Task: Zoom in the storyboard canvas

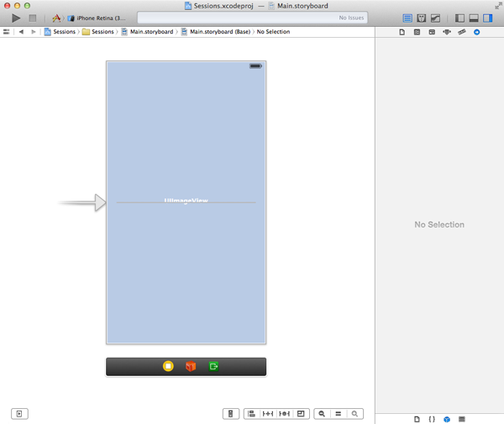Action: [x=354, y=414]
